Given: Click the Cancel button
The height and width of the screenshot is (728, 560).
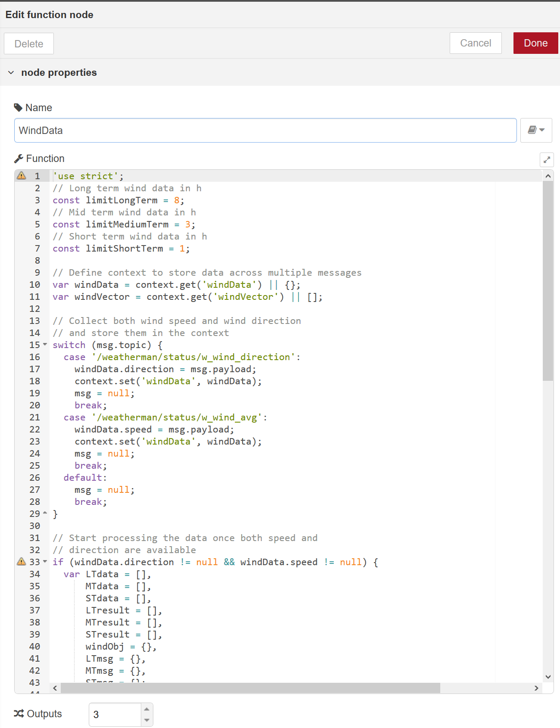Looking at the screenshot, I should [476, 43].
